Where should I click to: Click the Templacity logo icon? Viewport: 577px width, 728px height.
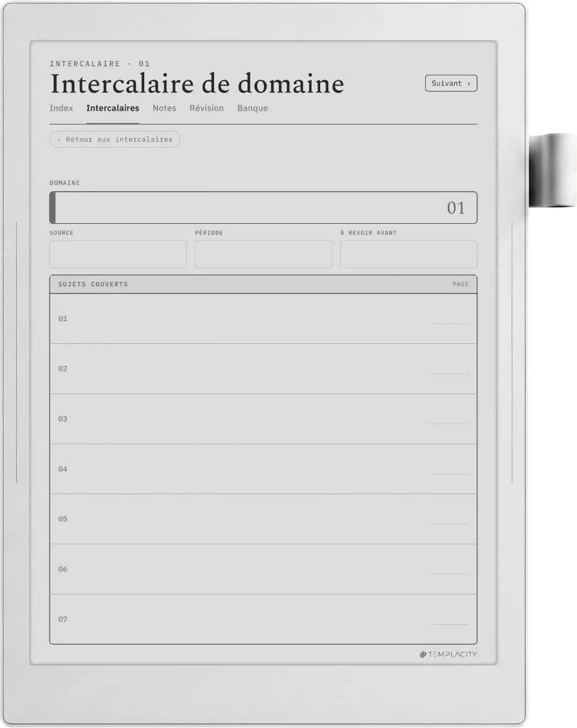coord(423,654)
